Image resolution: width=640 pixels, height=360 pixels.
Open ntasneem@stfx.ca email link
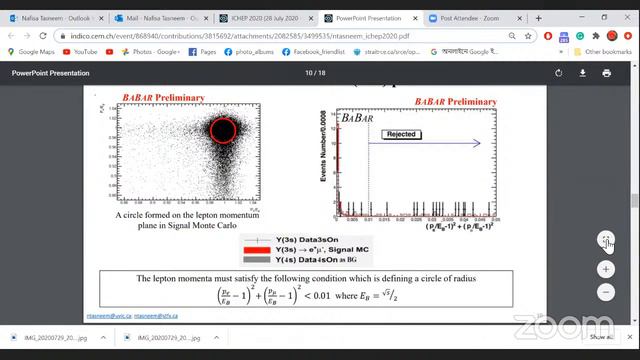[x=156, y=316]
